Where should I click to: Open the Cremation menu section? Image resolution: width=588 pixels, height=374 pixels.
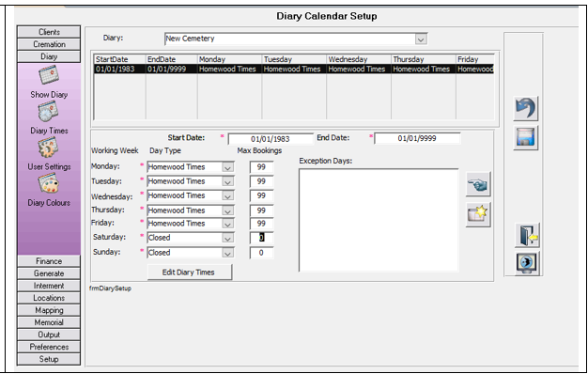coord(49,44)
